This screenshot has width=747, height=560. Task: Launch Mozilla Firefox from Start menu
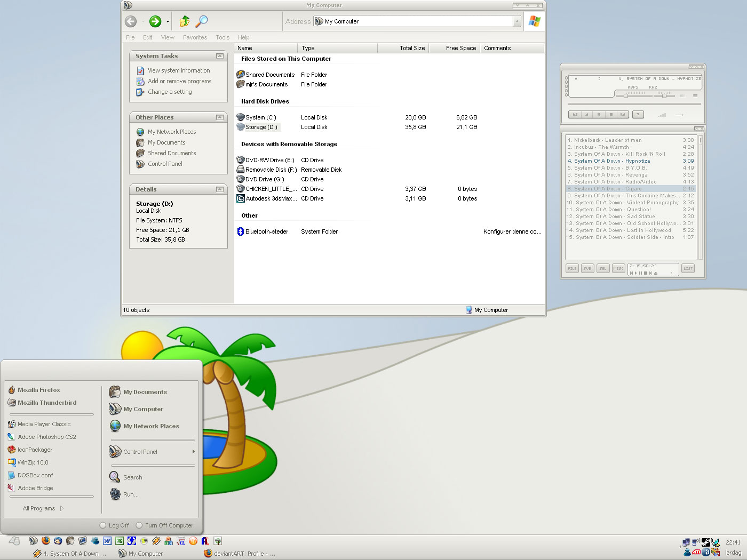(34, 390)
